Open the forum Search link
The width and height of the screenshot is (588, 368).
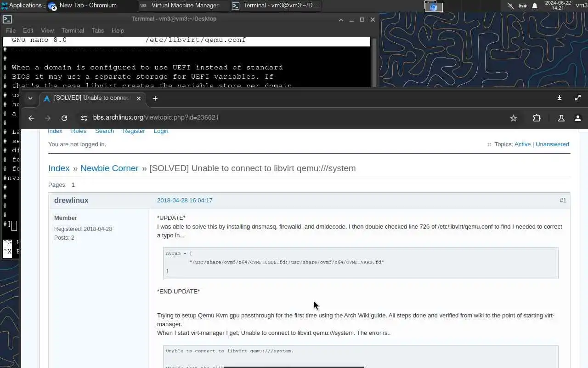[x=104, y=131]
